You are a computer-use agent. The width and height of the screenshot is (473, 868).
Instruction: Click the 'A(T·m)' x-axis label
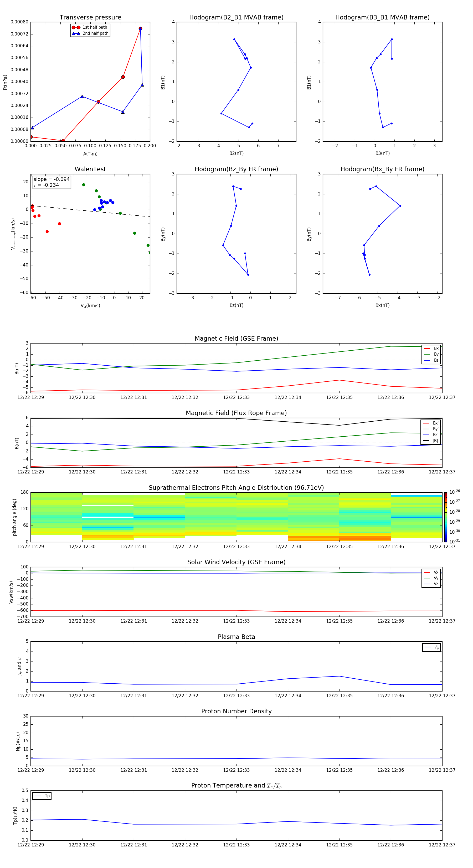coord(90,154)
